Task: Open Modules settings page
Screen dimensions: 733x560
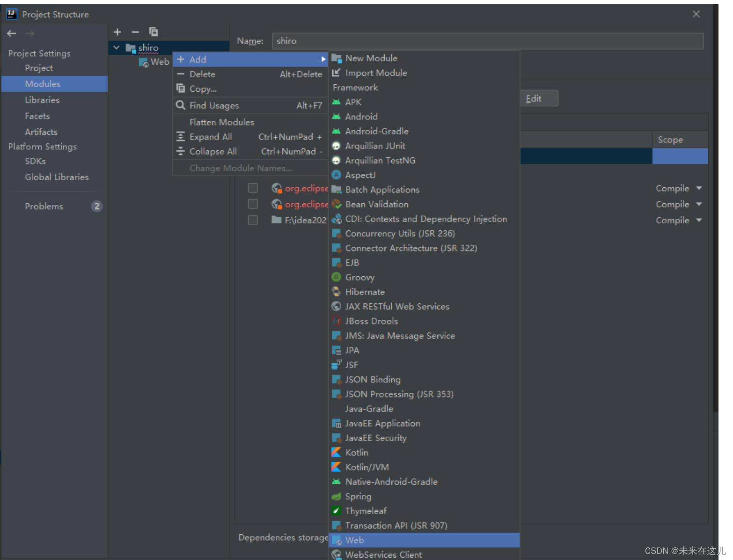Action: pos(55,84)
